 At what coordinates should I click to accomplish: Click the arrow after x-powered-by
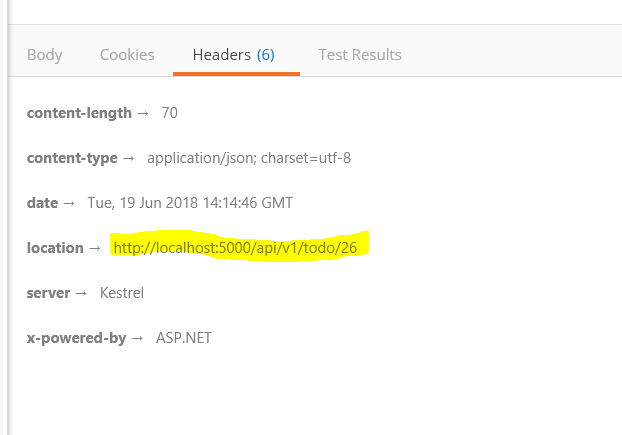(x=137, y=339)
